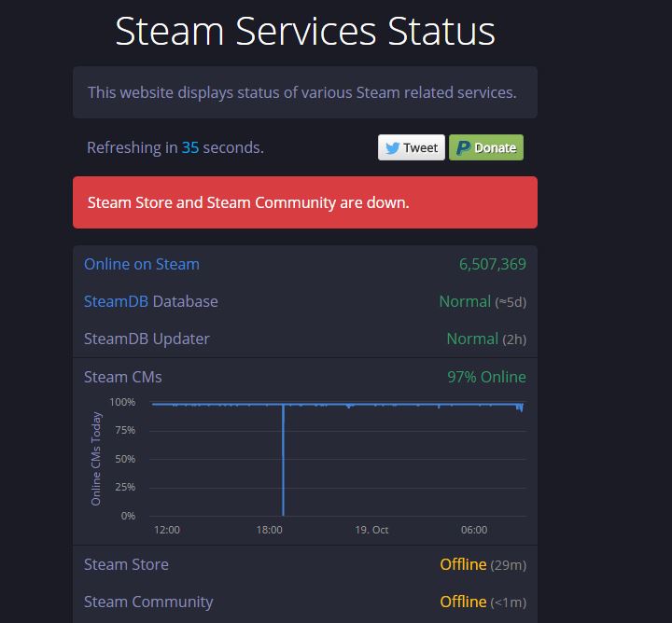Viewport: 672px width, 623px height.
Task: Open the Online on Steam link
Action: click(142, 264)
